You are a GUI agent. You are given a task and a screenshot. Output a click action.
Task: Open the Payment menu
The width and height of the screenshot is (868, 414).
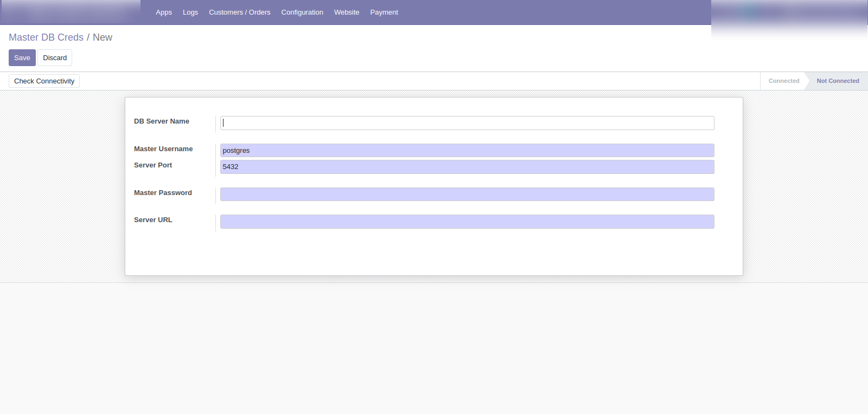pos(384,12)
